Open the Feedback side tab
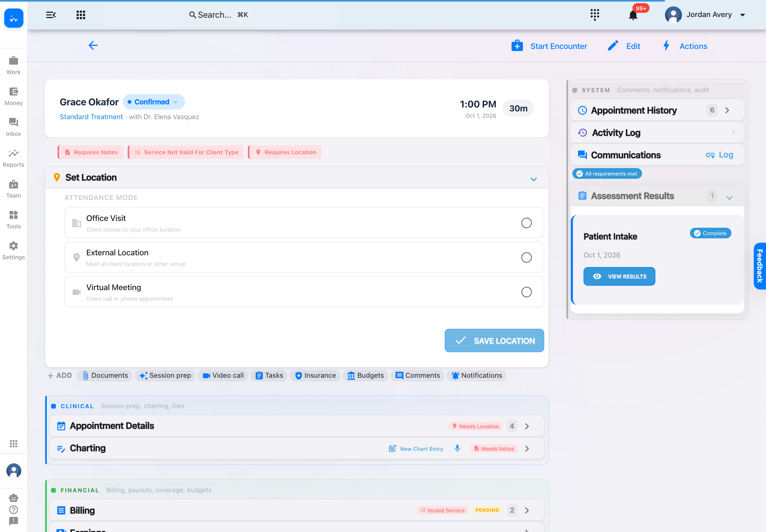The image size is (766, 532). (x=760, y=266)
